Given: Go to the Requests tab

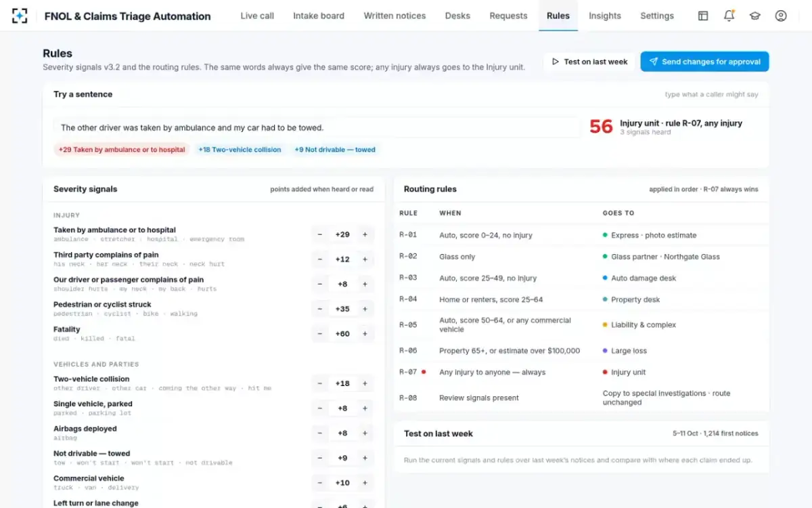Looking at the screenshot, I should pyautogui.click(x=508, y=16).
